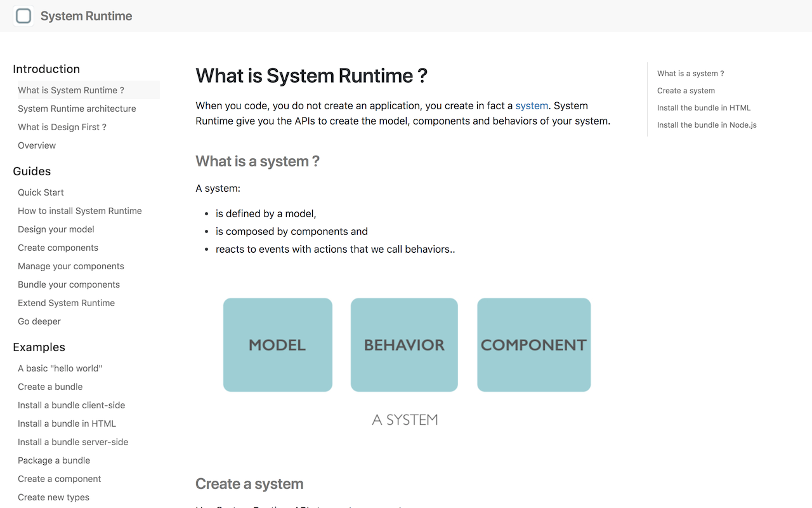Image resolution: width=812 pixels, height=508 pixels.
Task: Open the 'Package a bundle' example
Action: click(54, 460)
